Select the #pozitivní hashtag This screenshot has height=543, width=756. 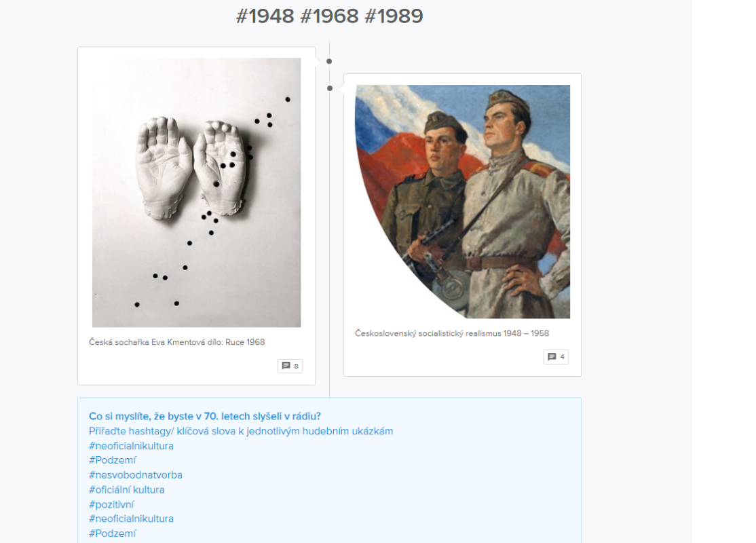tap(111, 504)
